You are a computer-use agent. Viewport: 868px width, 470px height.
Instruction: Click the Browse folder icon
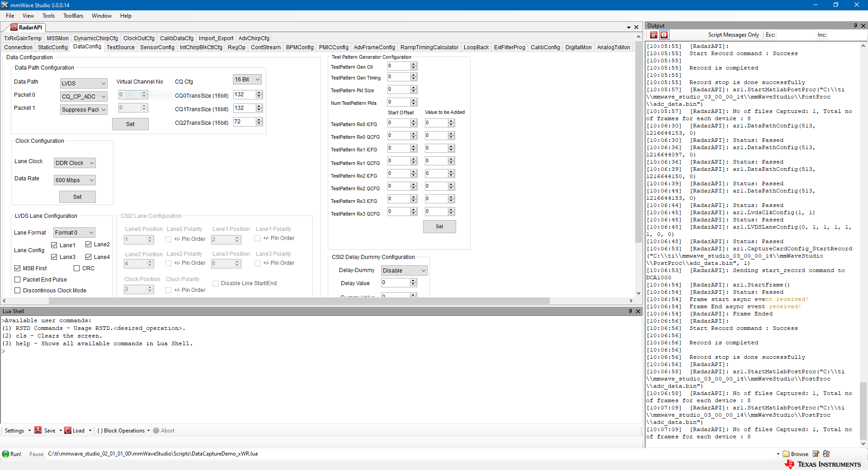pyautogui.click(x=786, y=454)
